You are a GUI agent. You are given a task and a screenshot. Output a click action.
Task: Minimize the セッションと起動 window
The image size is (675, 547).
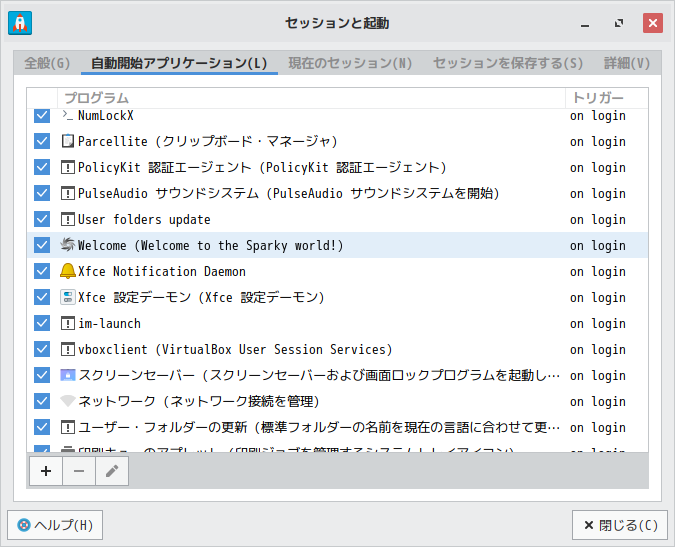tap(585, 24)
